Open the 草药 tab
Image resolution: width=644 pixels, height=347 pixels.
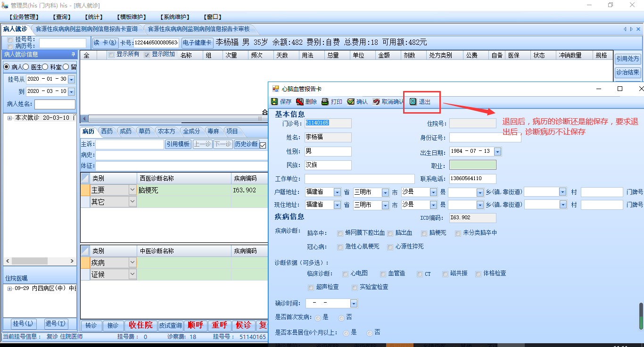[144, 132]
